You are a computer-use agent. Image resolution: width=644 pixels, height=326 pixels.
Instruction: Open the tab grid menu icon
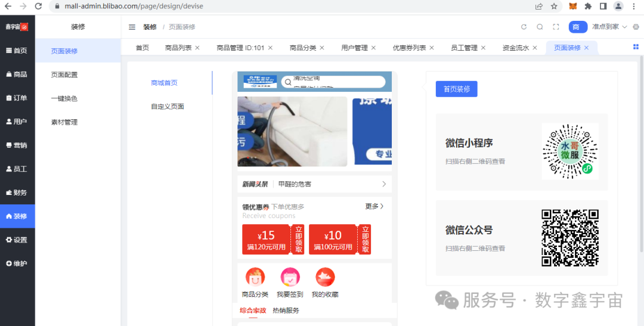coord(636,47)
